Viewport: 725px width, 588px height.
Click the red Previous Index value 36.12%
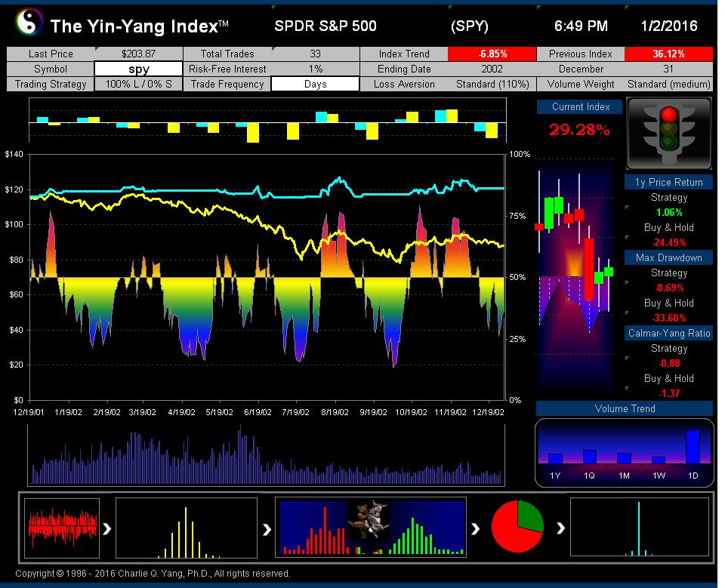pyautogui.click(x=668, y=54)
